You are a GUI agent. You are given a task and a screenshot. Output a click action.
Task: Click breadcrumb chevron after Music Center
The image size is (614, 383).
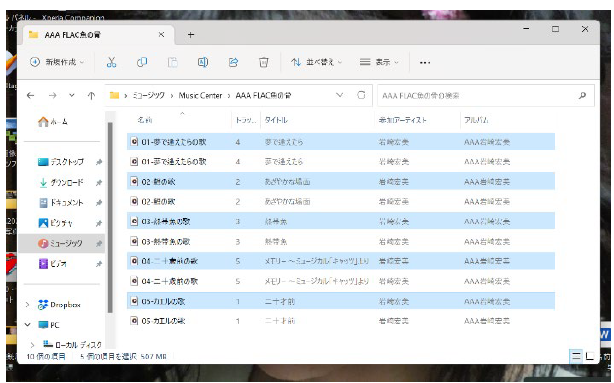(229, 96)
